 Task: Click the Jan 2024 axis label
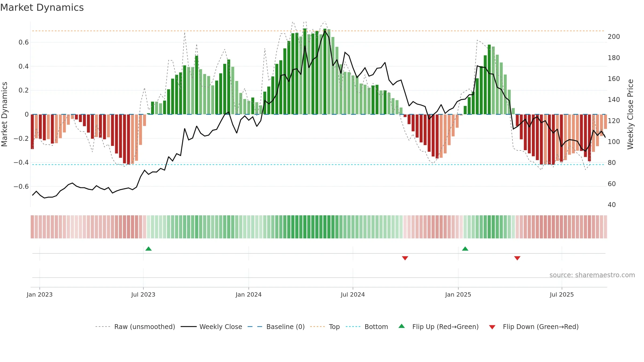(x=249, y=294)
